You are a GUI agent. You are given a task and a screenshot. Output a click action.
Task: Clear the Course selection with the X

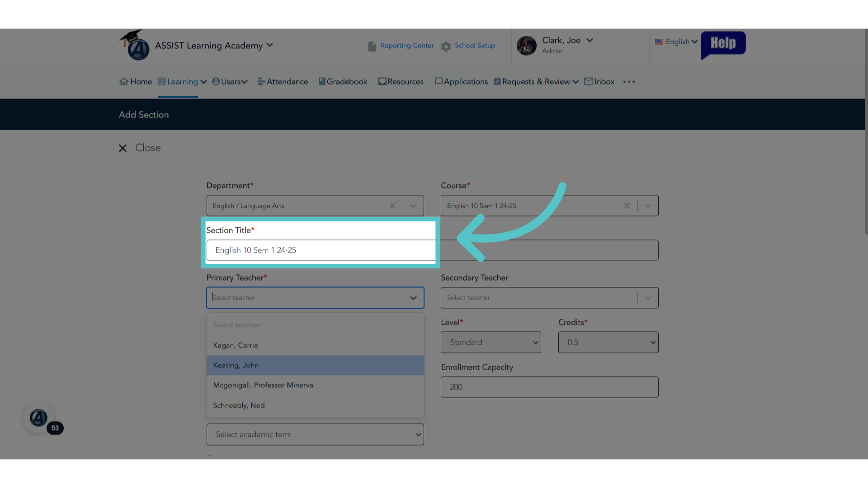point(627,206)
